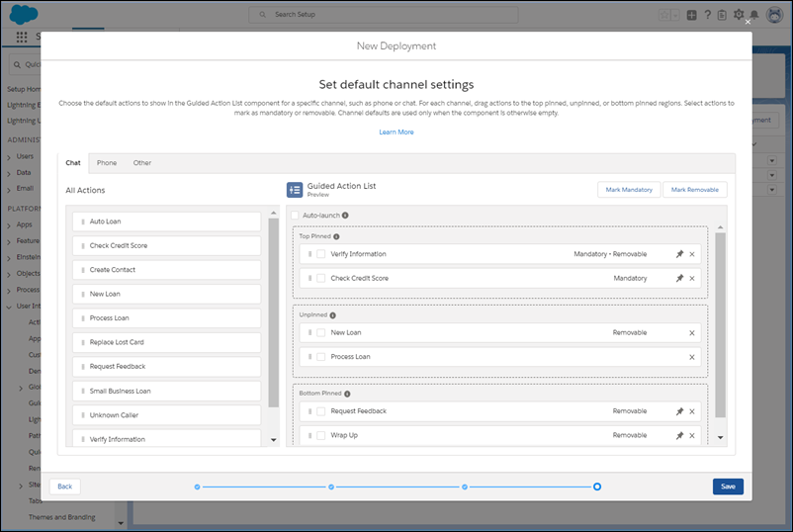
Task: Select Auto Loan in All Actions
Action: tap(167, 222)
